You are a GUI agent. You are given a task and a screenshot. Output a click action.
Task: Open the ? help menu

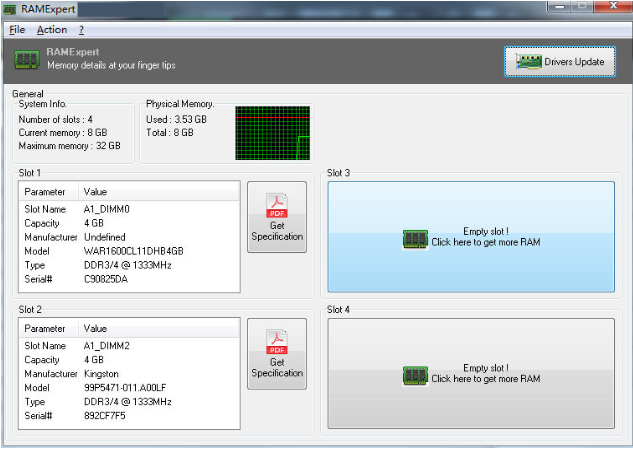click(x=81, y=30)
